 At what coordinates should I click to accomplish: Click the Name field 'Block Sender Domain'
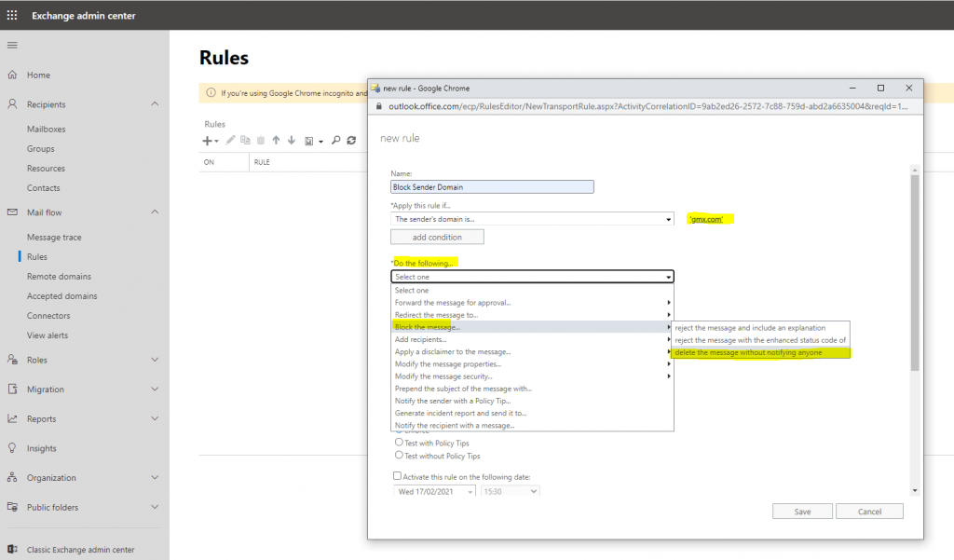pos(492,187)
